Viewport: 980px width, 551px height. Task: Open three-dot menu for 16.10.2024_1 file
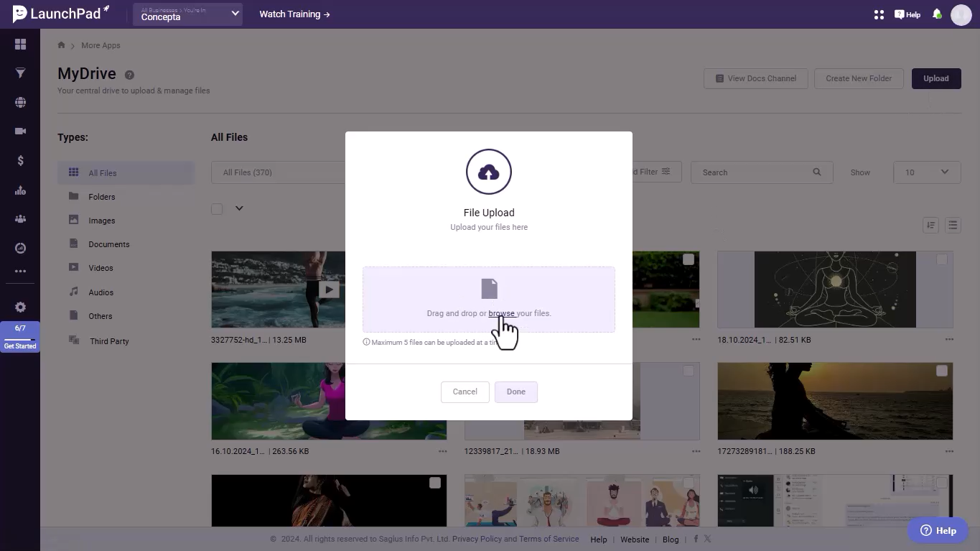pos(442,451)
